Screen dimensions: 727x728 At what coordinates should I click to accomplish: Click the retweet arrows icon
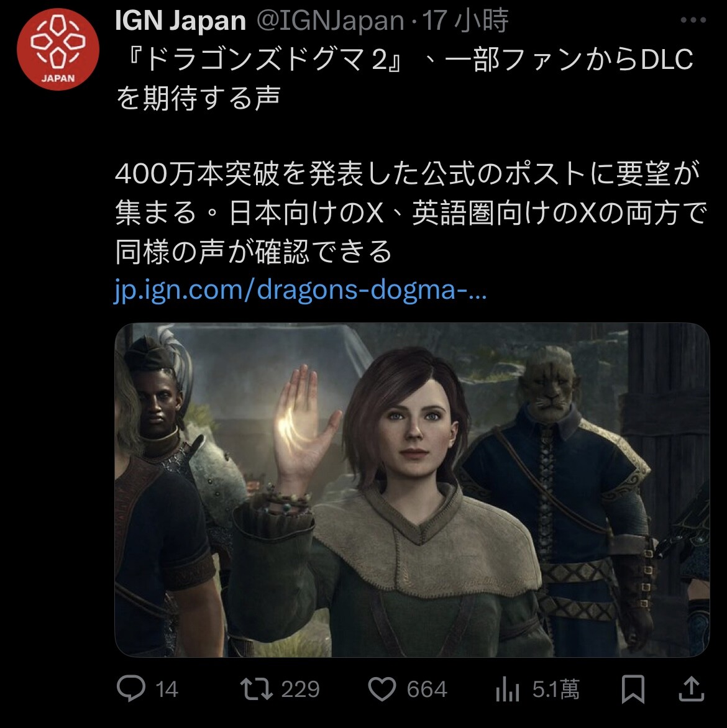tap(257, 688)
